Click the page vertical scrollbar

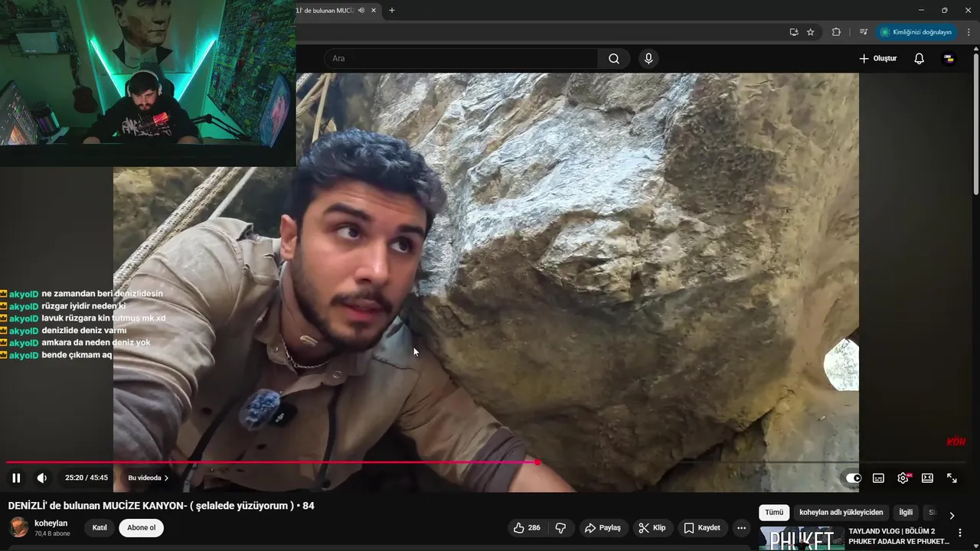(975, 122)
